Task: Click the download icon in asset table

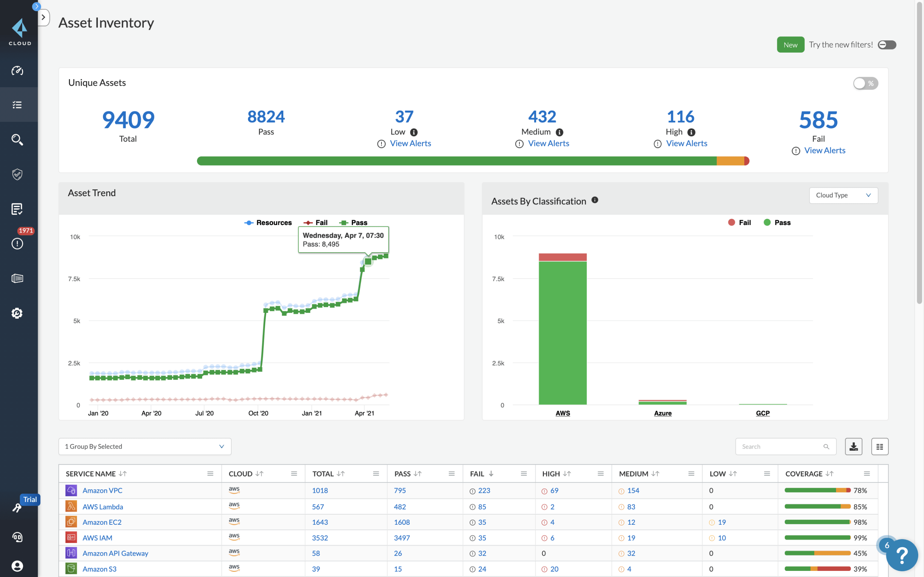Action: point(853,447)
